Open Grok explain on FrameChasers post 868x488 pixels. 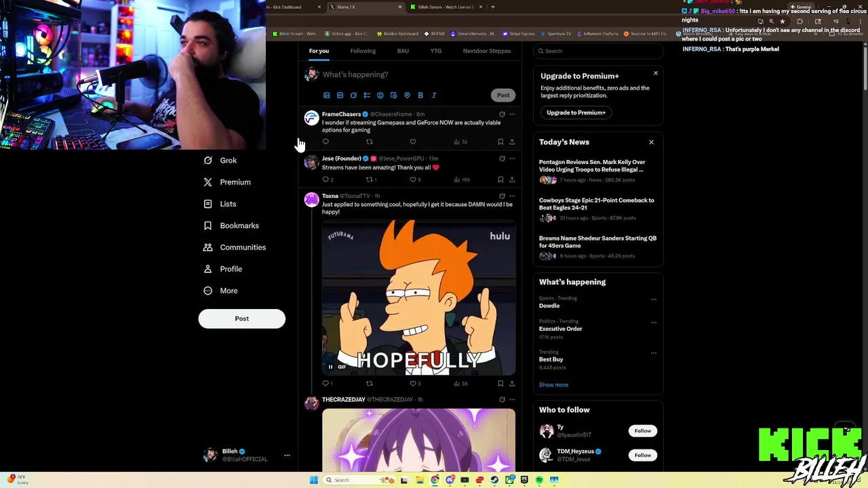(x=502, y=115)
